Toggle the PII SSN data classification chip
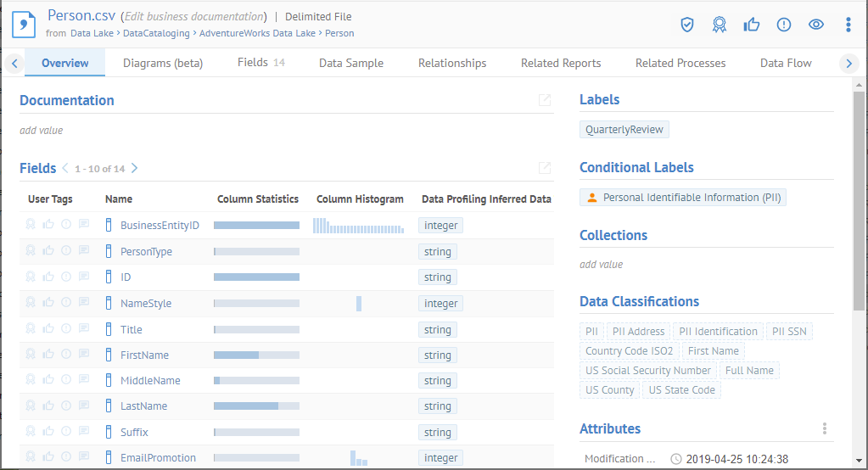Image resolution: width=868 pixels, height=470 pixels. point(789,332)
